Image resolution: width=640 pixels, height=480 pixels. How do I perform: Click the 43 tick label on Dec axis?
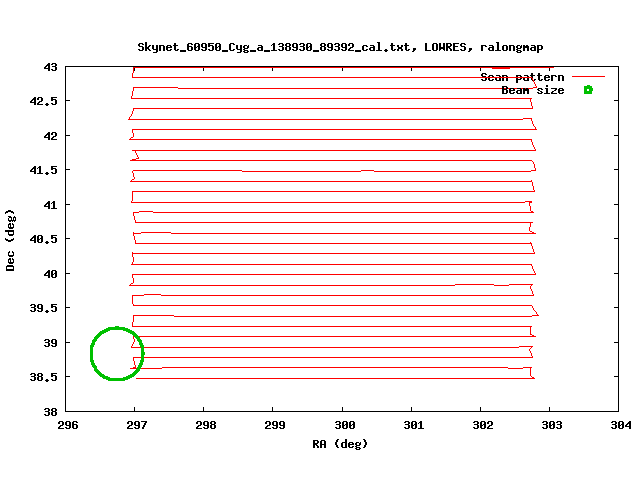click(50, 67)
